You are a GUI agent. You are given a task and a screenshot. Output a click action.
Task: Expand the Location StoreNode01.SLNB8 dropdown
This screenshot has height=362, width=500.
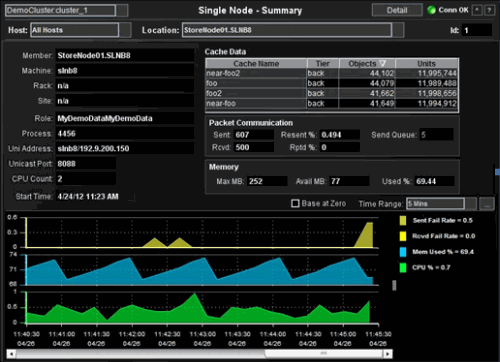click(398, 30)
